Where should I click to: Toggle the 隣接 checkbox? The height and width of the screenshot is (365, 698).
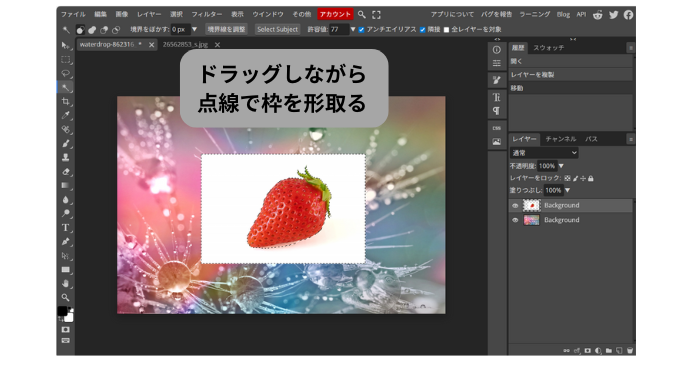click(422, 30)
